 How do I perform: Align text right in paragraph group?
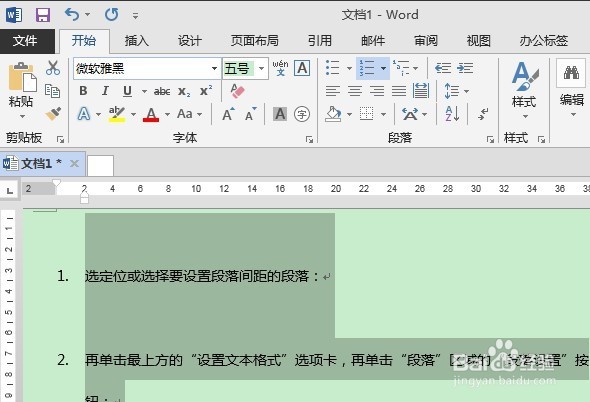coord(377,91)
